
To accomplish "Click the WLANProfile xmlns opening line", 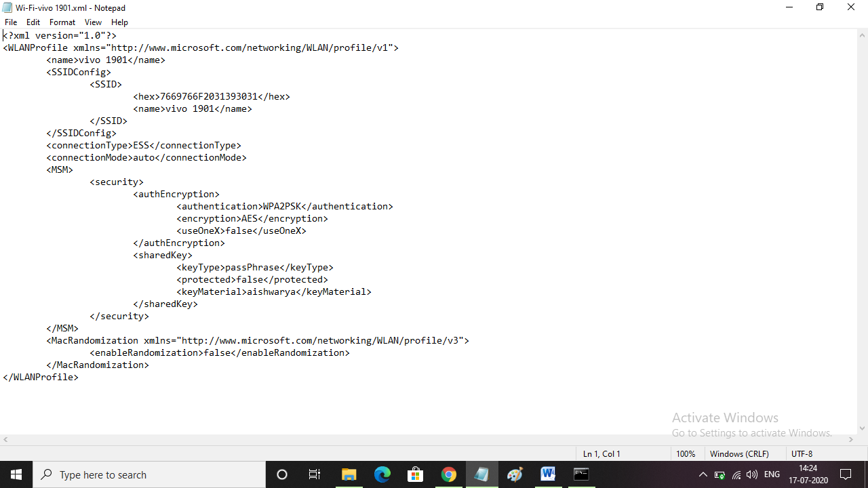I will point(201,47).
